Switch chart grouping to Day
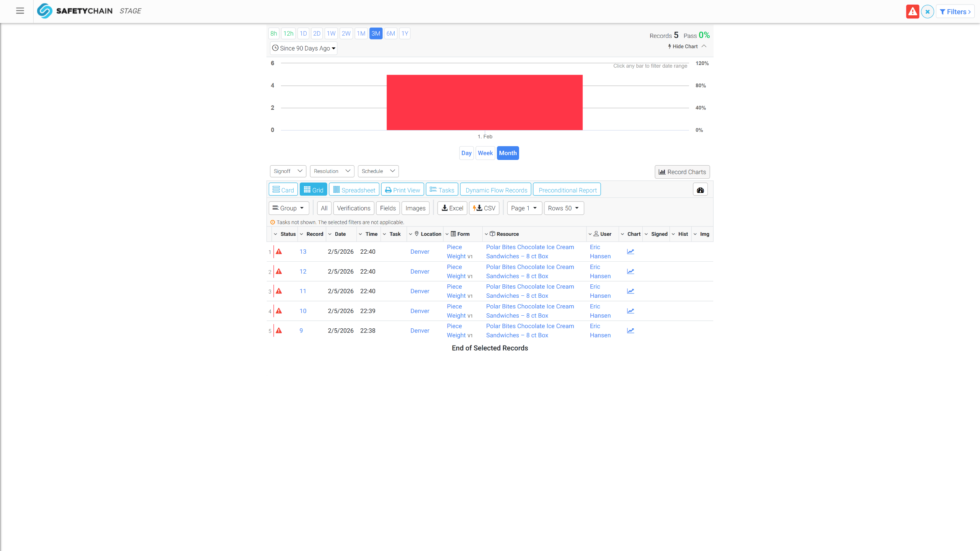Image resolution: width=980 pixels, height=551 pixels. pyautogui.click(x=466, y=153)
